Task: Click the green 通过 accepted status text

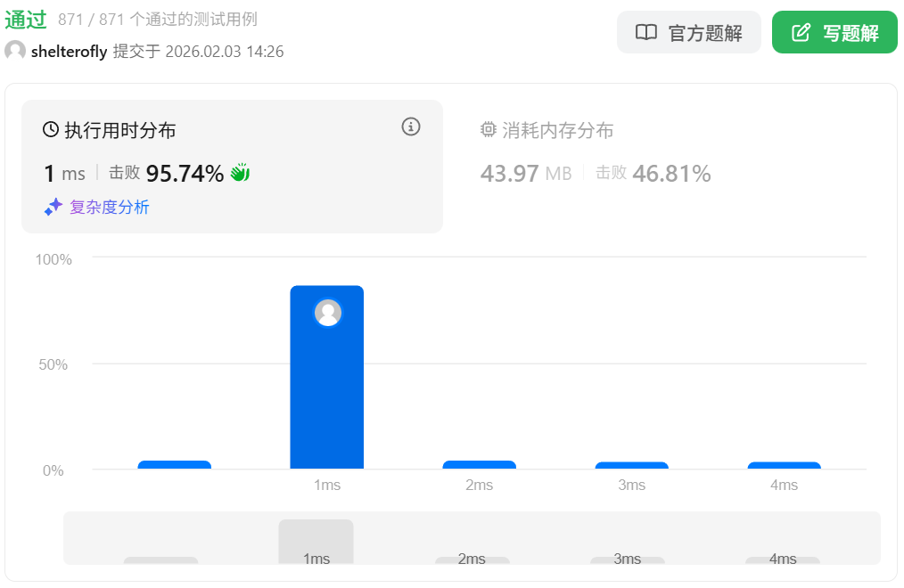Action: pyautogui.click(x=25, y=20)
